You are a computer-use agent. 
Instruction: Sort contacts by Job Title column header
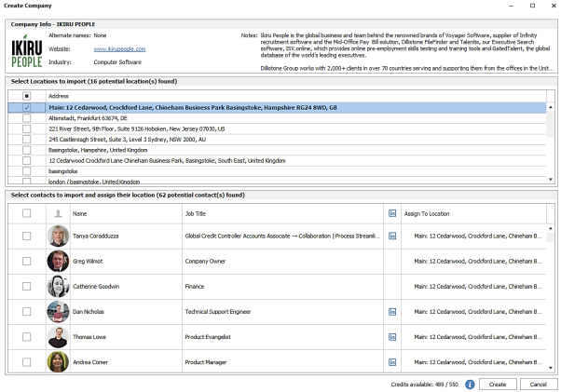282,213
